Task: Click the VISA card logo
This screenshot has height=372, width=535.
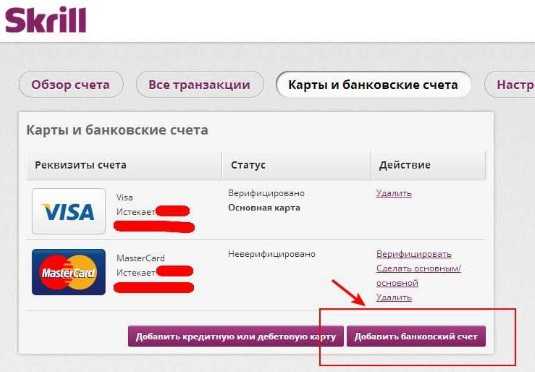Action: [x=69, y=211]
